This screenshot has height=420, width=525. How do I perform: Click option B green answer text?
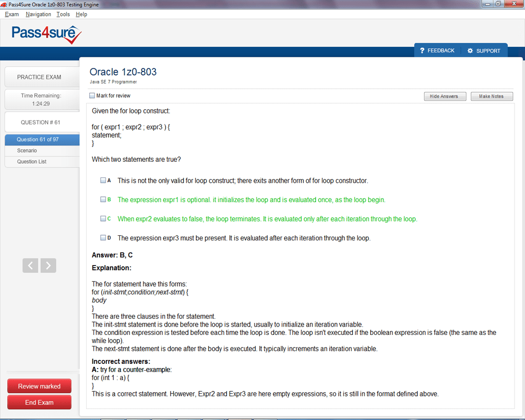[251, 199]
